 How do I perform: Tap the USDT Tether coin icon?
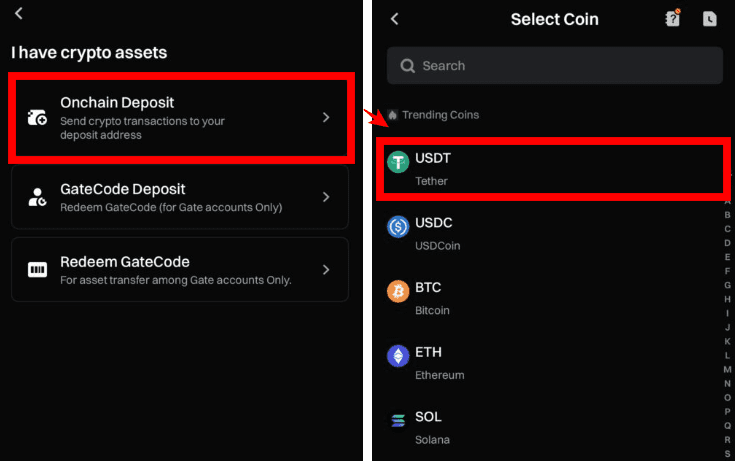tap(399, 162)
